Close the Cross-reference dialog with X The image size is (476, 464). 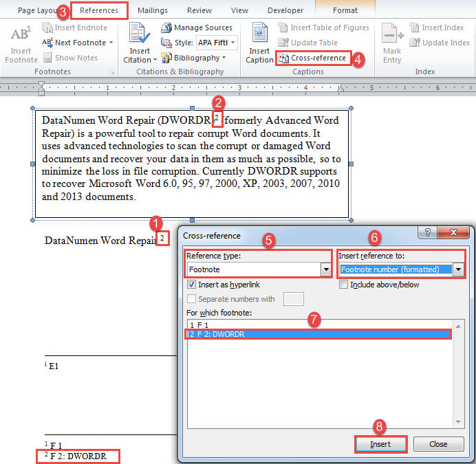tap(453, 232)
